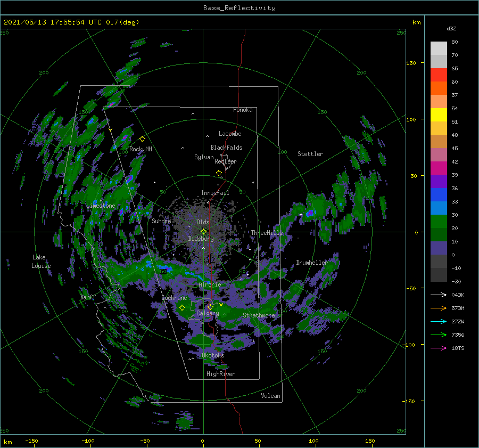Click the cyan 27ZW arrow in legend

pos(439,321)
